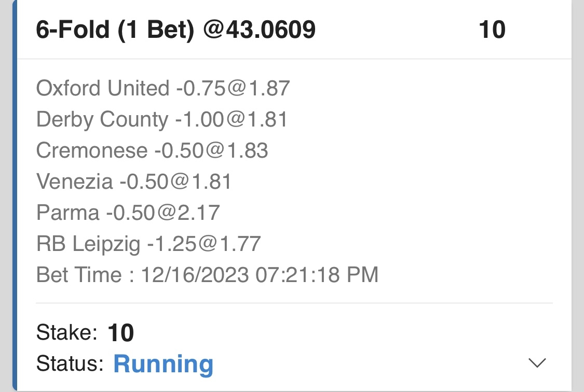
Task: Click the Cremonese team name
Action: click(92, 151)
